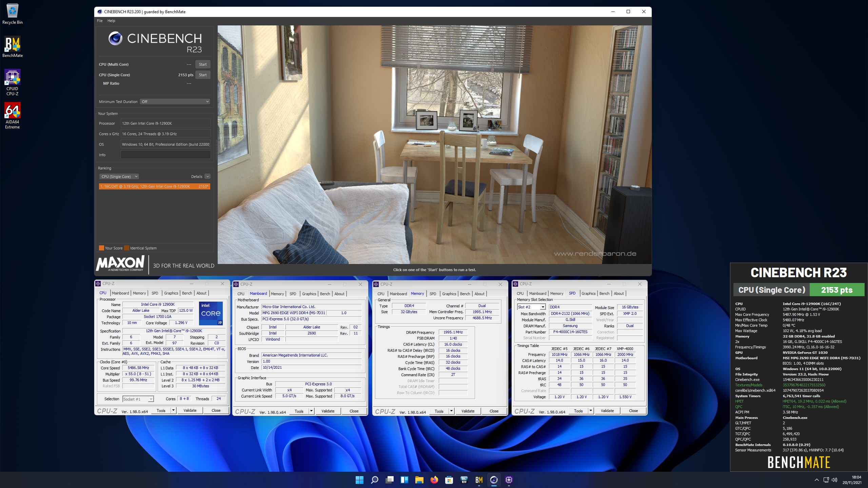Open the File menu in Cinebench
The width and height of the screenshot is (868, 488).
click(x=100, y=21)
